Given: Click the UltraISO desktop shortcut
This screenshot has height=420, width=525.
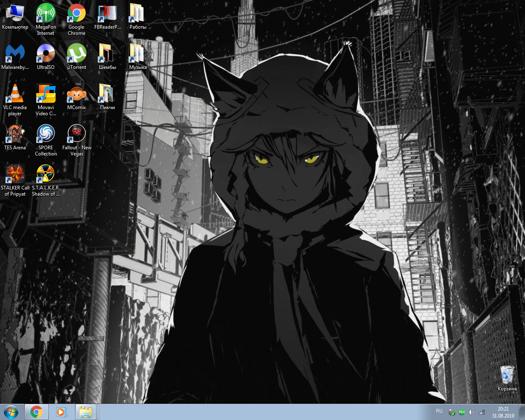Looking at the screenshot, I should (46, 57).
